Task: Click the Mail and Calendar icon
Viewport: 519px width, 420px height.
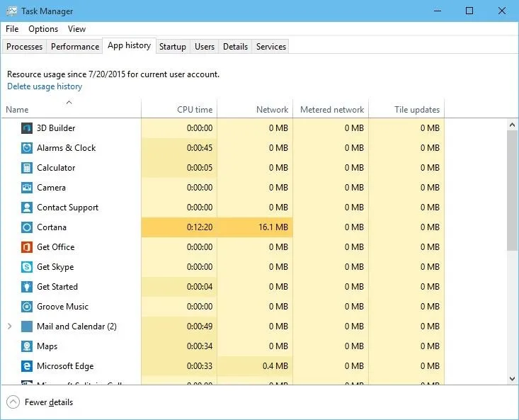Action: 27,327
